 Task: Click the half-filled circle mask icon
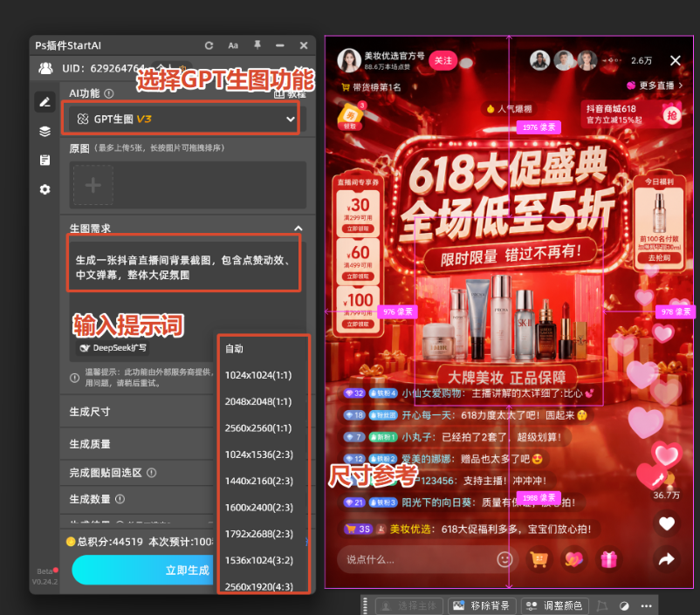click(624, 605)
